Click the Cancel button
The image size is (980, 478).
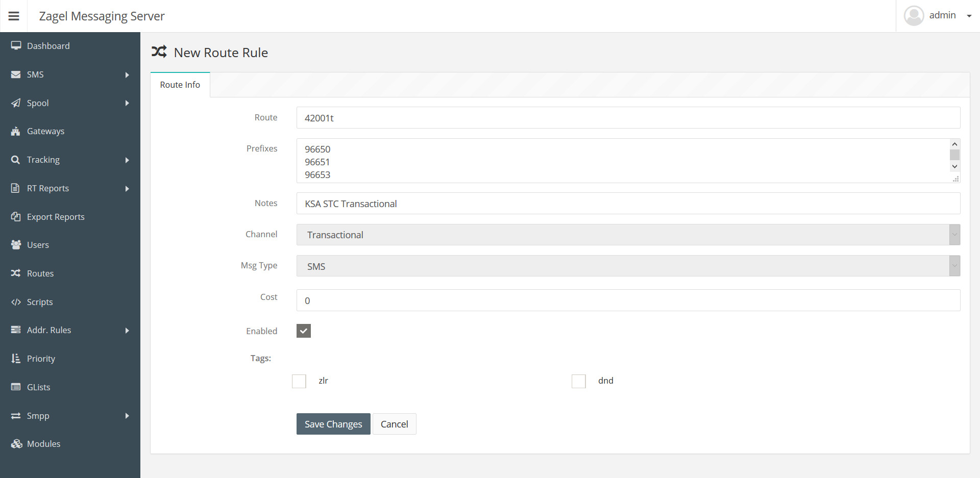(395, 424)
